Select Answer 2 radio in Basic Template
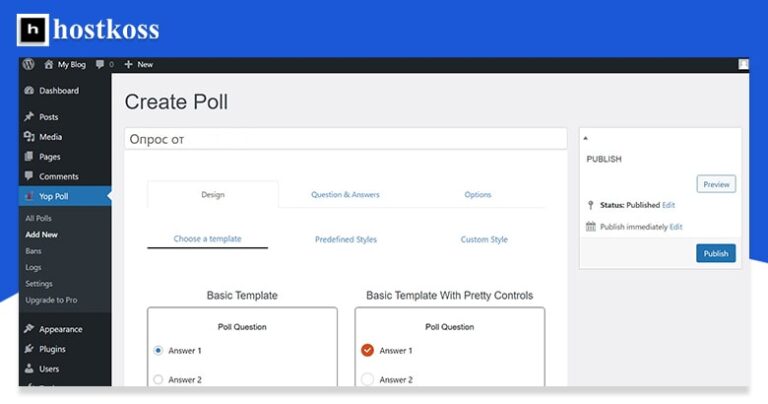 click(x=158, y=380)
